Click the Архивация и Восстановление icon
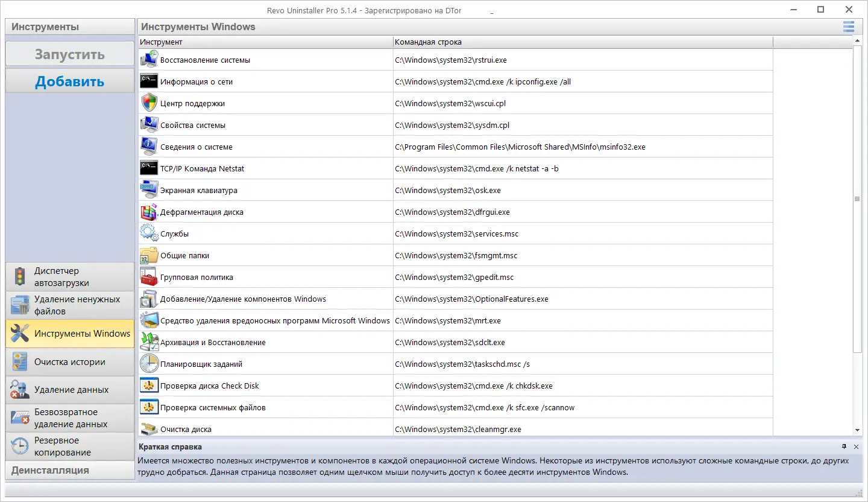 tap(149, 342)
